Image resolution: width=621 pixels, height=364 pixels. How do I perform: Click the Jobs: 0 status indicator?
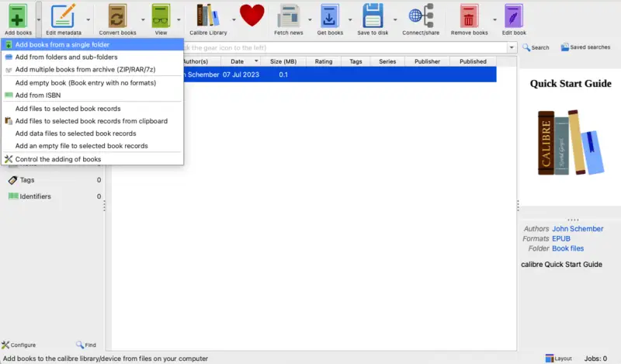pyautogui.click(x=595, y=359)
